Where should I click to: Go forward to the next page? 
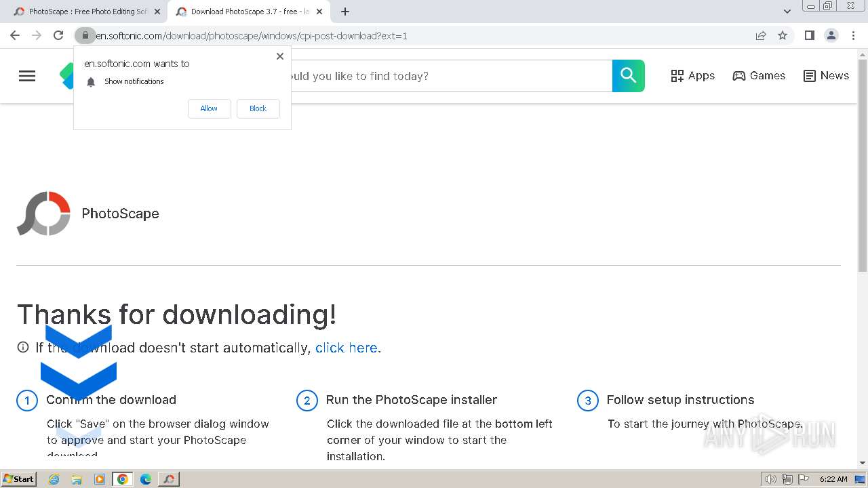pos(37,35)
